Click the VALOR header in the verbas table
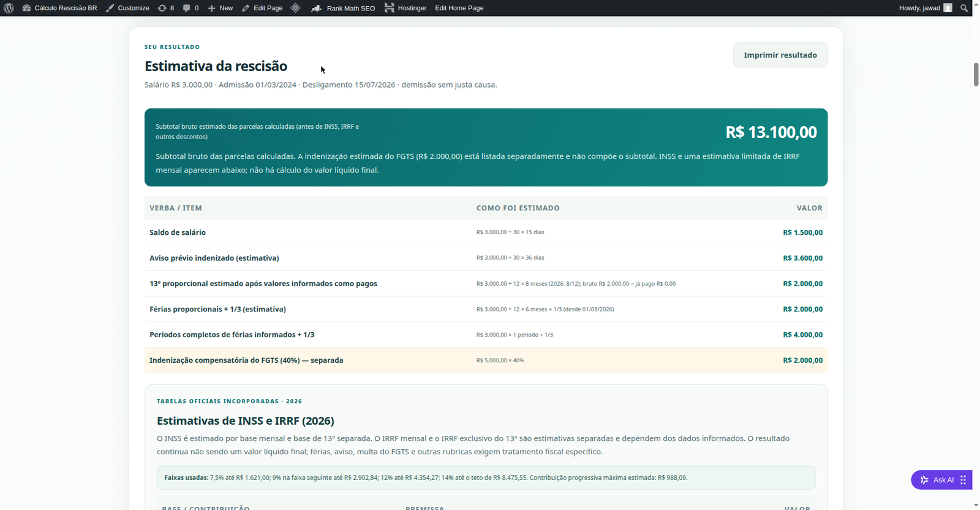The image size is (980, 510). (810, 208)
